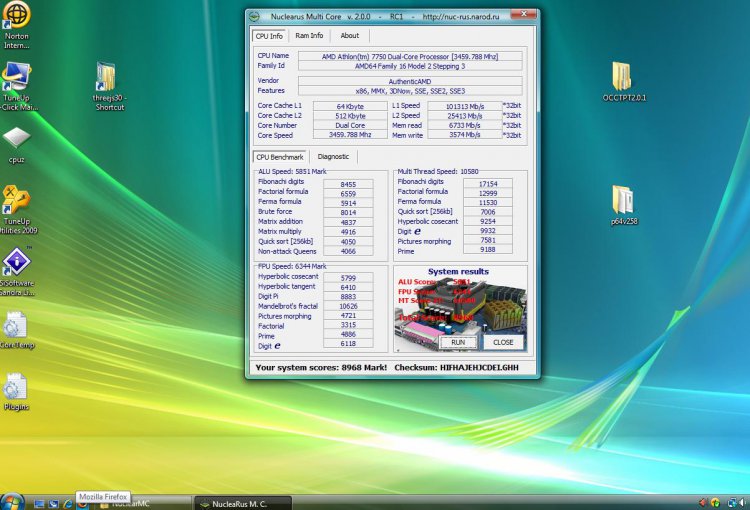Click the Features value field

(x=410, y=91)
